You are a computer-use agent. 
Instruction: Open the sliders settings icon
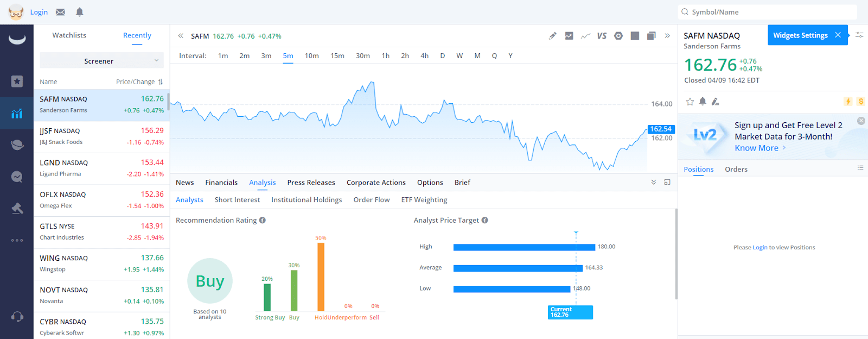click(x=859, y=35)
